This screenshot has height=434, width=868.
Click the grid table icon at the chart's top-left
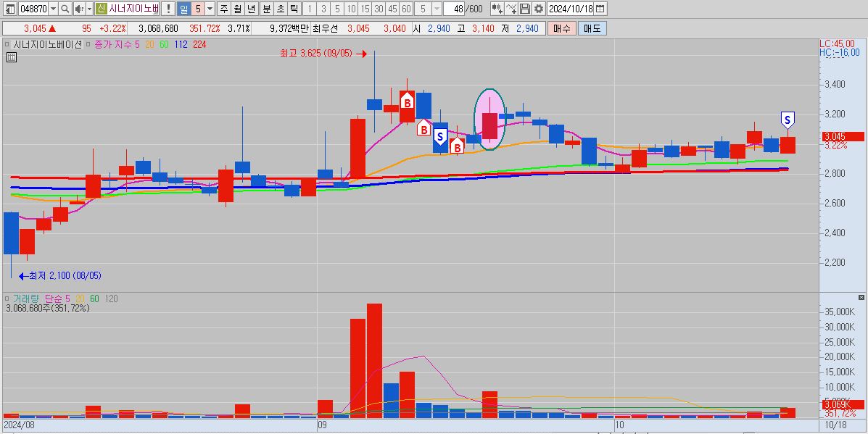(x=11, y=57)
